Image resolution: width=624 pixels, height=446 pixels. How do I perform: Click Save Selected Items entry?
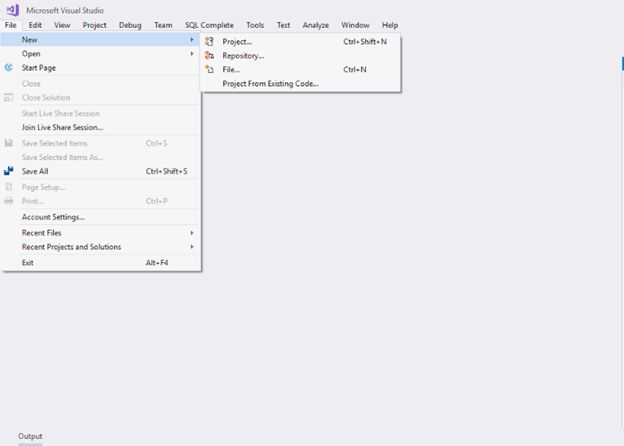pos(100,143)
